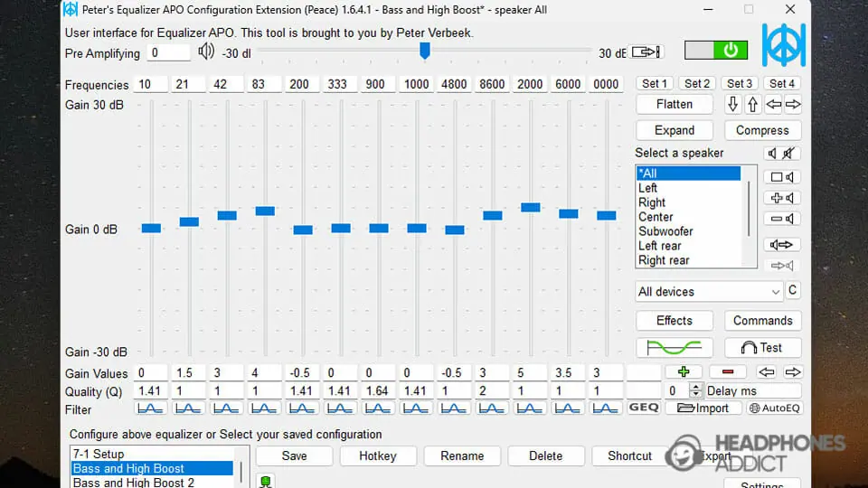Click the Flatten button

674,105
